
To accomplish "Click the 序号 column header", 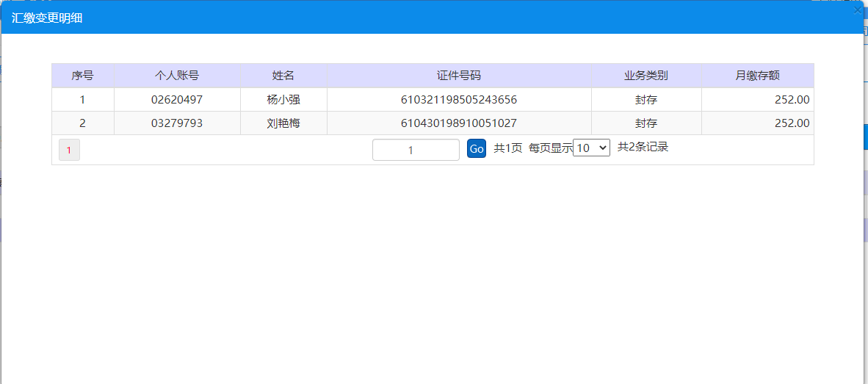I will 82,76.
